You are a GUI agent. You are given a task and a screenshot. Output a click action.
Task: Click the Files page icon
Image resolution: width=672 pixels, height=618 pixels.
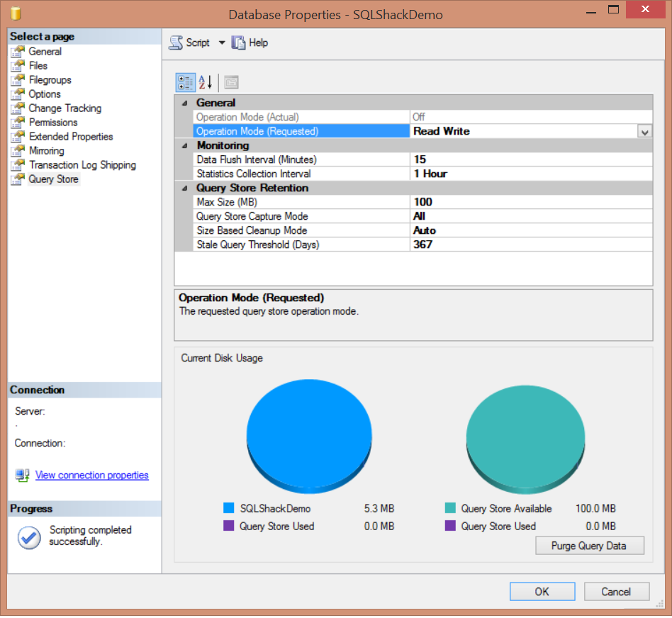[18, 66]
